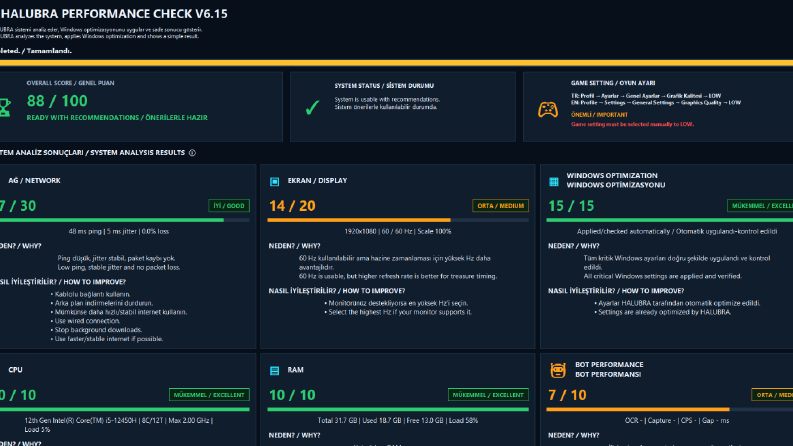Viewport: 793px width, 446px height.
Task: Click the MÜKEMMEL / EXCELLENT CPU badge
Action: (209, 395)
